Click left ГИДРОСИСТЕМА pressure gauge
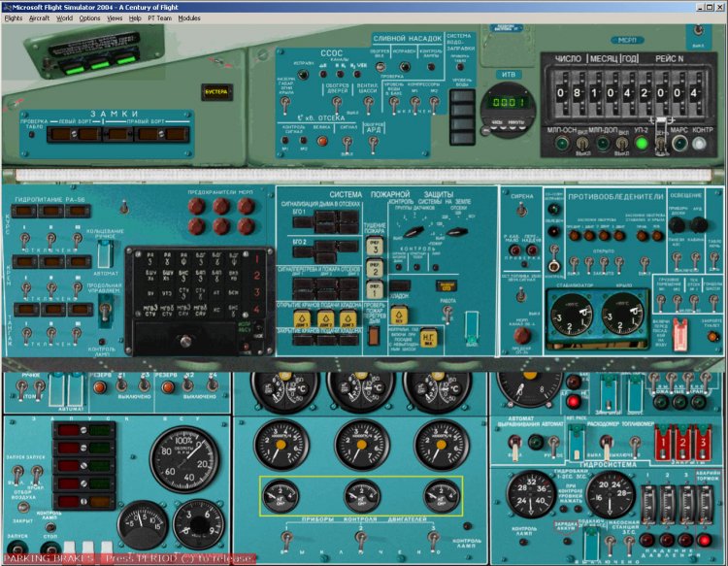Image resolution: width=728 pixels, height=566 pixels. (x=531, y=494)
